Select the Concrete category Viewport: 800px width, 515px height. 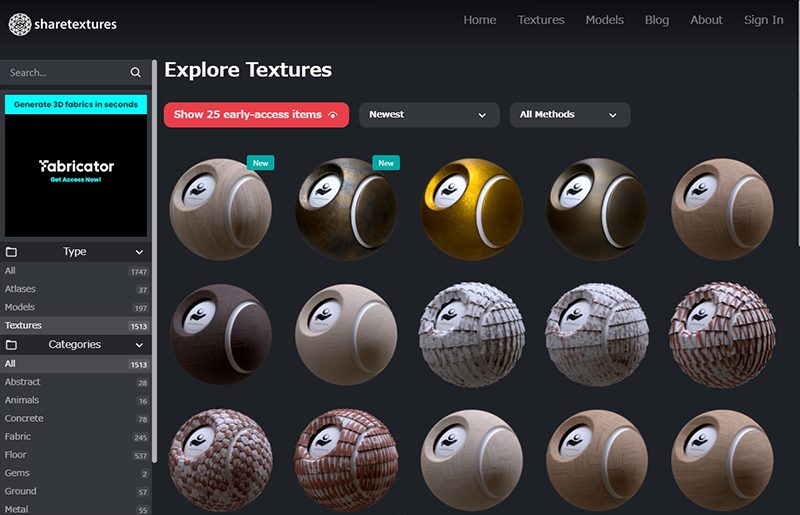click(24, 418)
